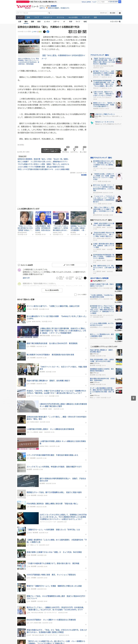Select the 経済 category tab
The width and height of the screenshot is (138, 644).
(x=39, y=21)
